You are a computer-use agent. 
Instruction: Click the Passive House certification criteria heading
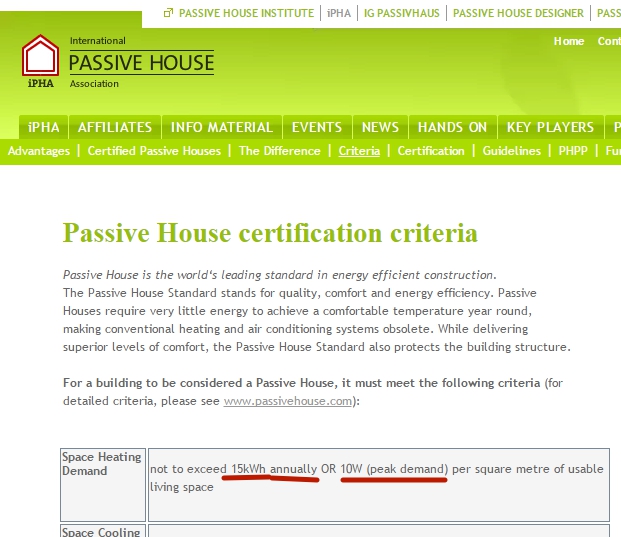270,232
